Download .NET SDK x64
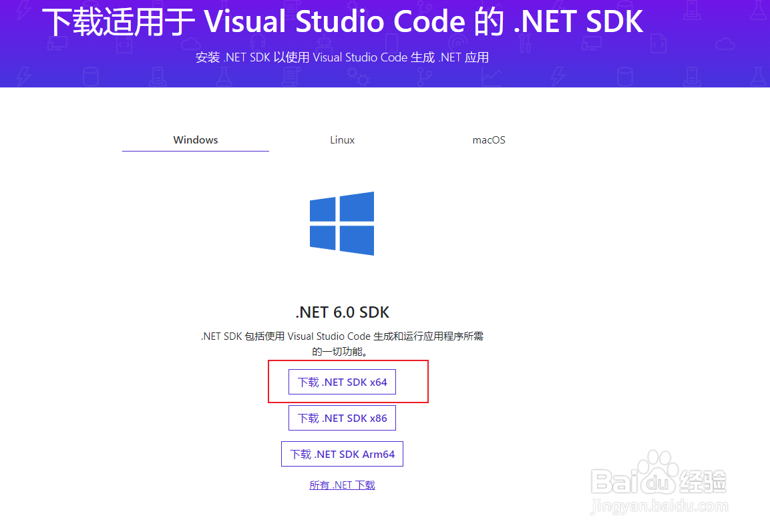770x532 pixels. tap(343, 382)
